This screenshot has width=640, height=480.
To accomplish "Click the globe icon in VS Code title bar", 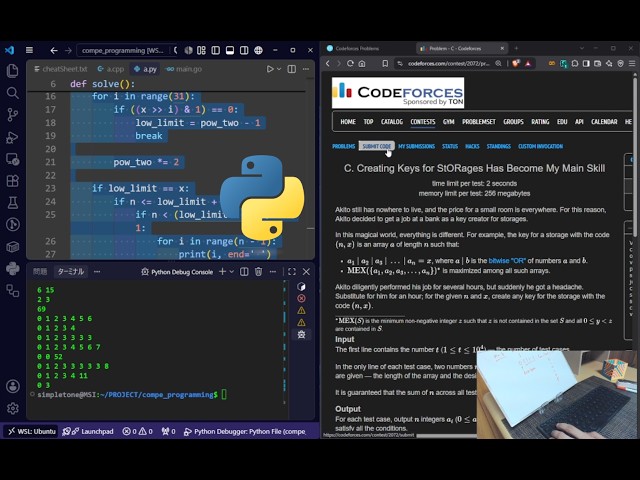I will tap(258, 50).
